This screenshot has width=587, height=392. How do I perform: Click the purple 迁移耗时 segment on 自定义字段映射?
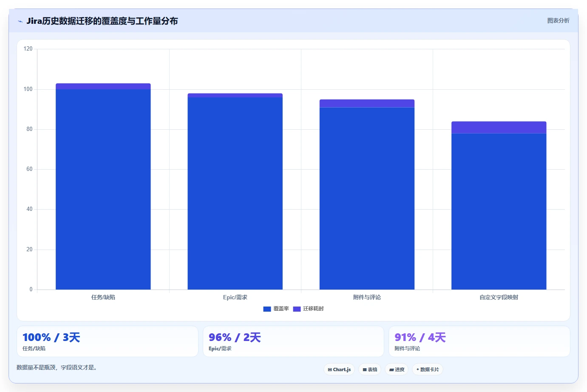[499, 128]
